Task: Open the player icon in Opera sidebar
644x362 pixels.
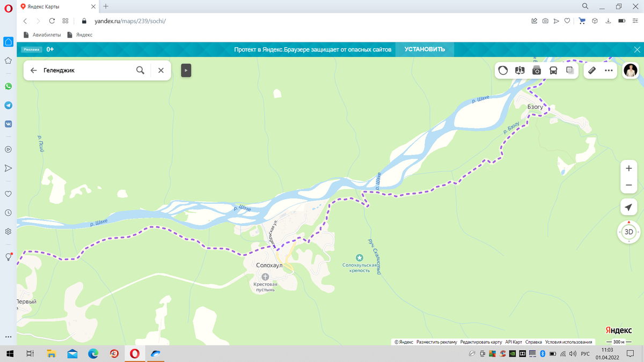Action: [x=8, y=150]
